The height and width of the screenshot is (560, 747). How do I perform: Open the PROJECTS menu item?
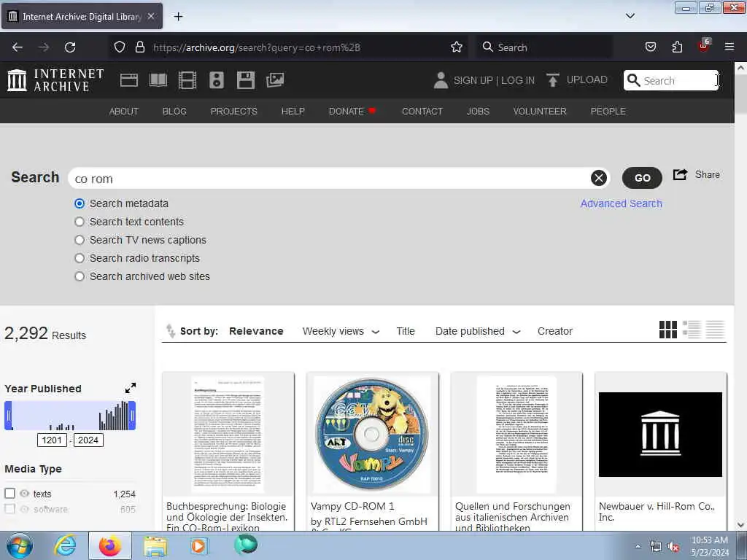pyautogui.click(x=234, y=111)
